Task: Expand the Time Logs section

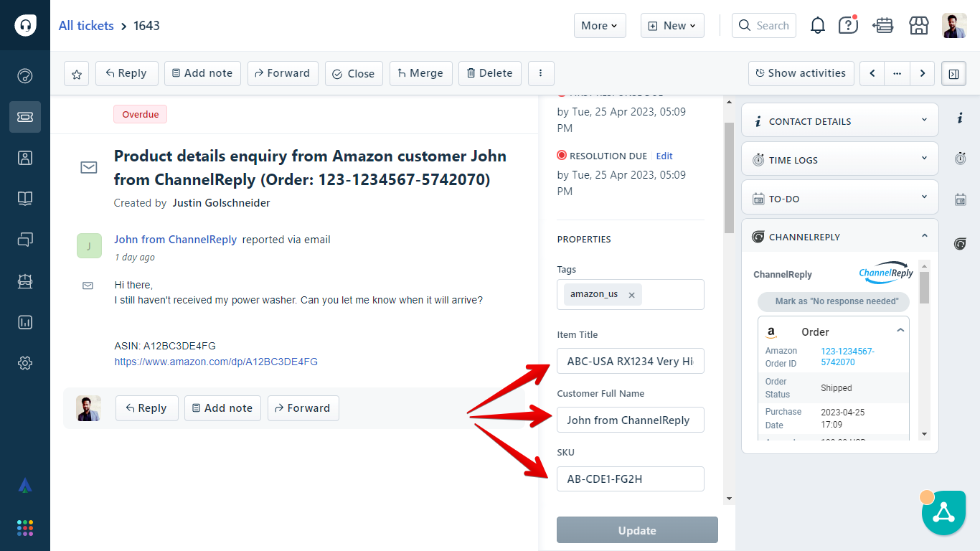Action: click(839, 160)
